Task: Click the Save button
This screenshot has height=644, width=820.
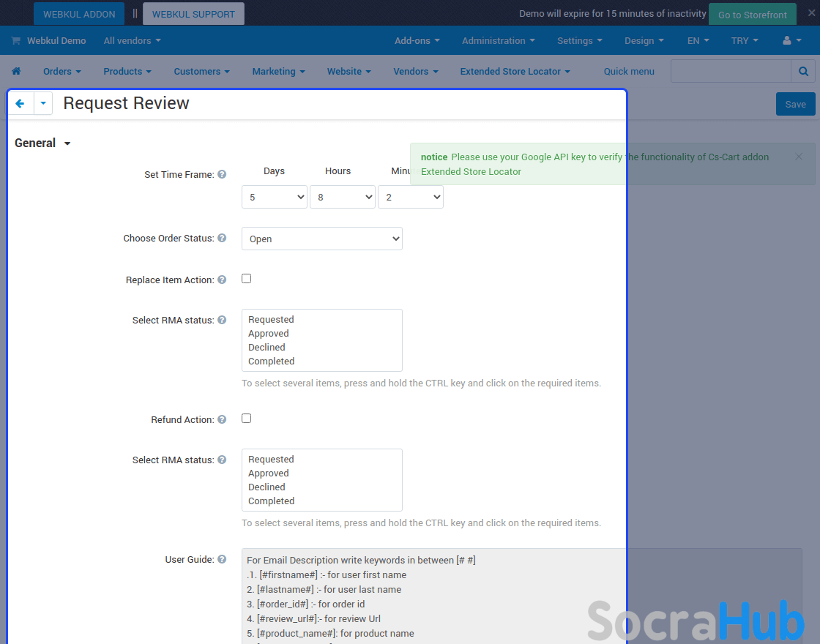Action: 795,104
